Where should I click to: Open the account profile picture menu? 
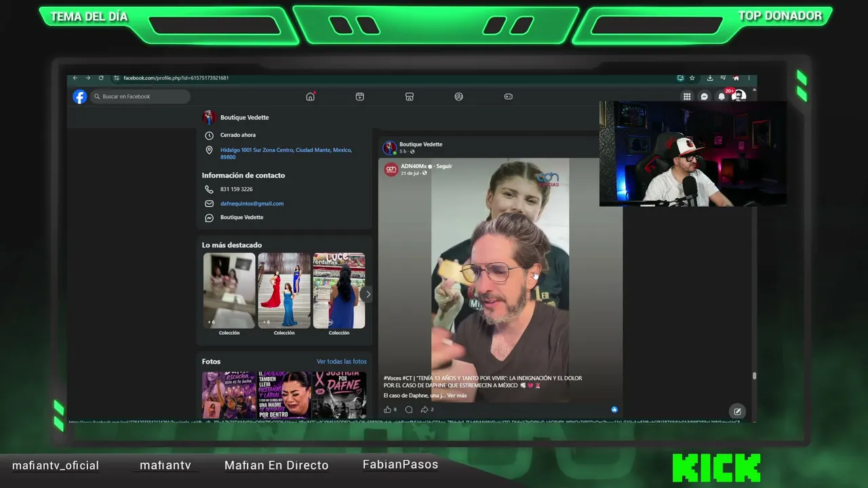739,96
